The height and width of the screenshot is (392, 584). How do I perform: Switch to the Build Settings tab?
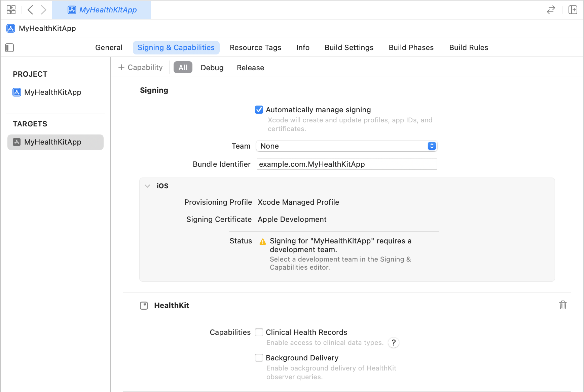349,47
